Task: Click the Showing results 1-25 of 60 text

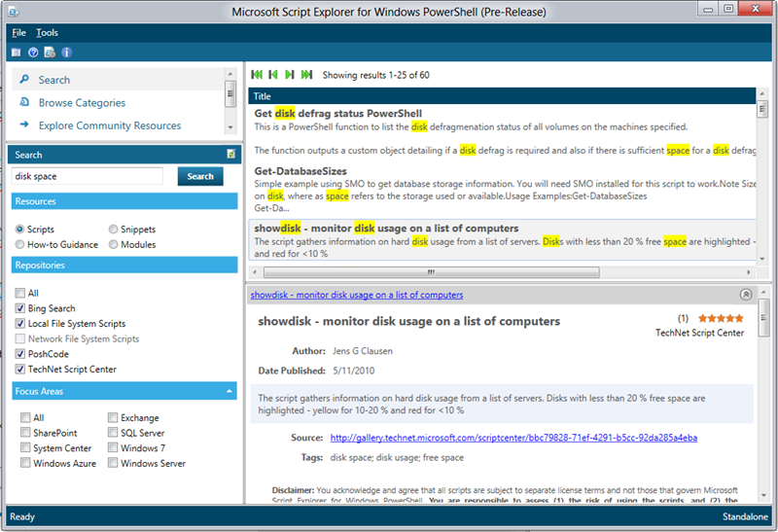Action: click(x=376, y=75)
